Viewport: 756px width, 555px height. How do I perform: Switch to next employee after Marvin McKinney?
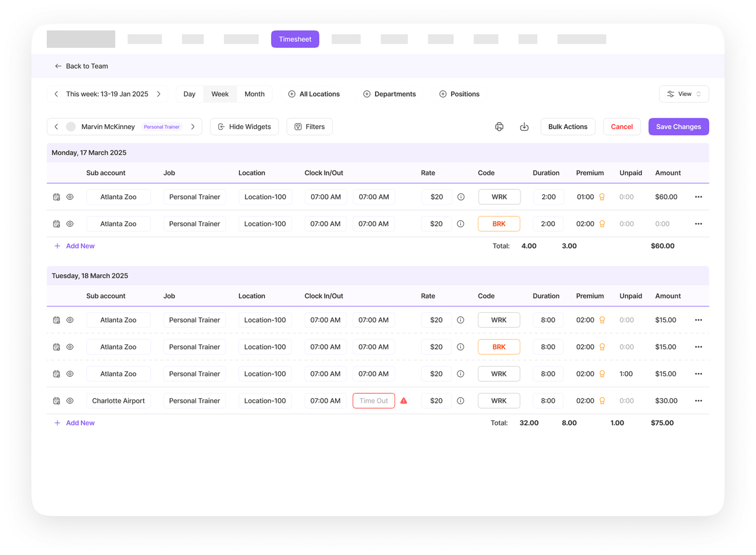[193, 127]
